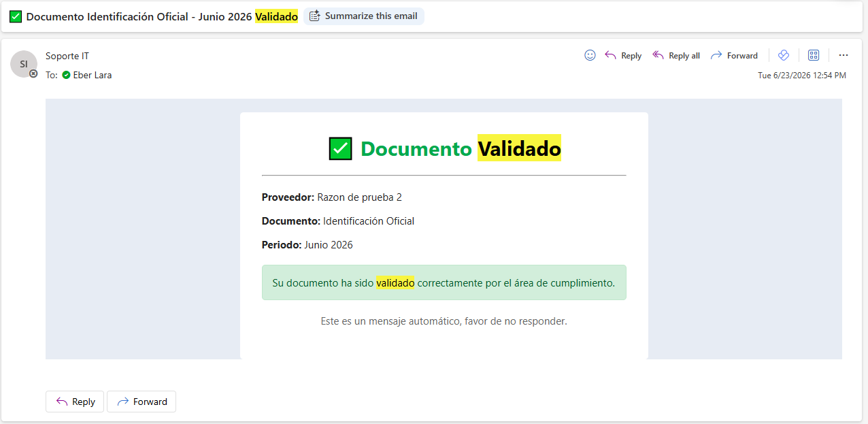
Task: Click the Forward button below the message
Action: pos(141,402)
